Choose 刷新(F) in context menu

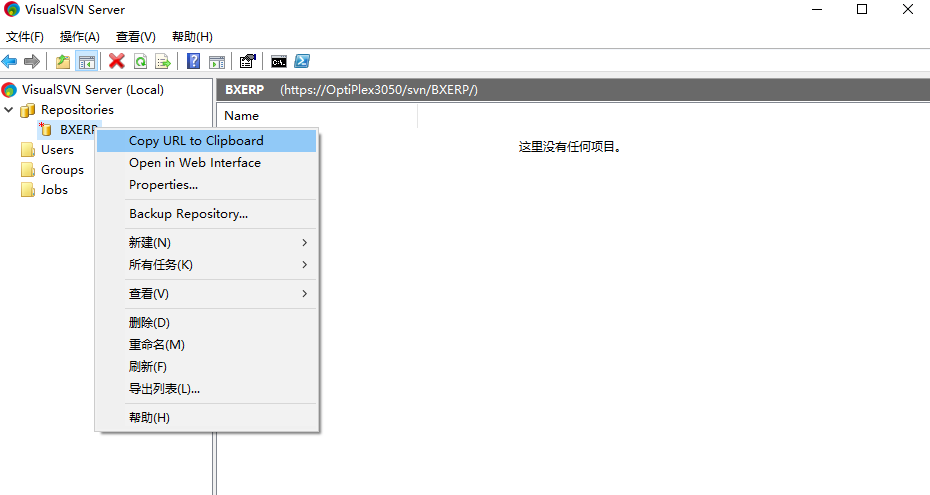click(x=206, y=366)
